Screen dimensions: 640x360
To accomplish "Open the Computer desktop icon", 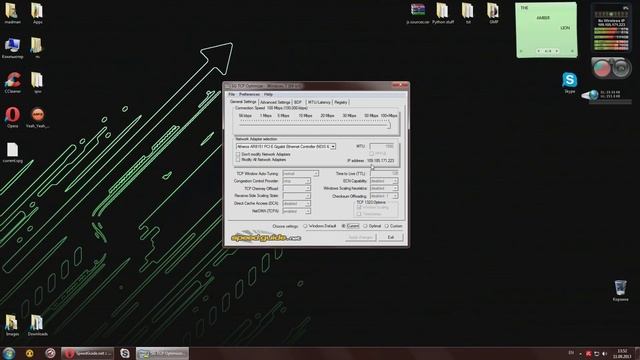I will 12,48.
